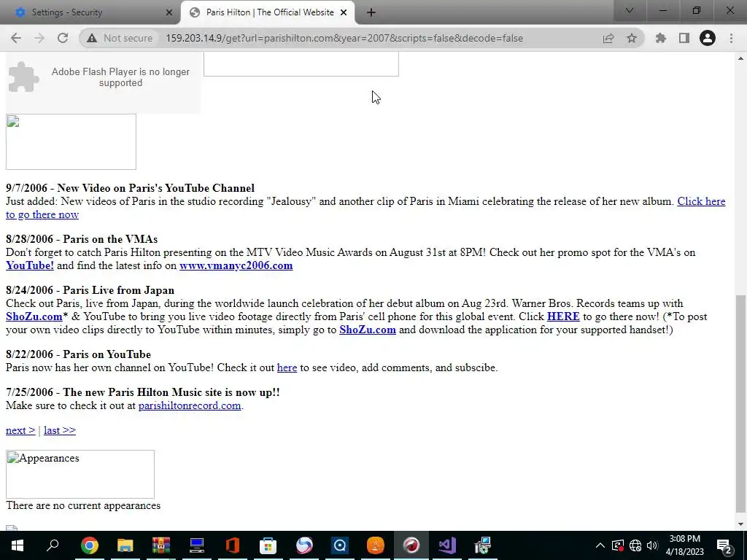
Task: Open the clock showing 3:08 PM
Action: (684, 545)
